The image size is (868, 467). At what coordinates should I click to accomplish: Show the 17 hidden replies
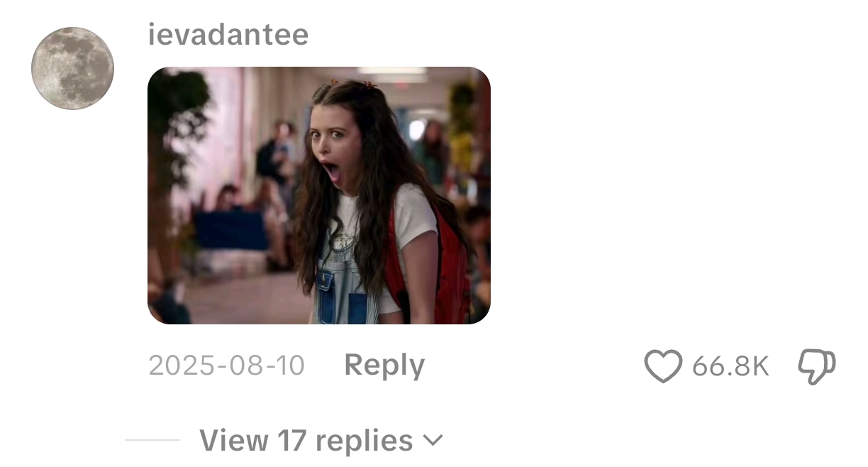(321, 440)
